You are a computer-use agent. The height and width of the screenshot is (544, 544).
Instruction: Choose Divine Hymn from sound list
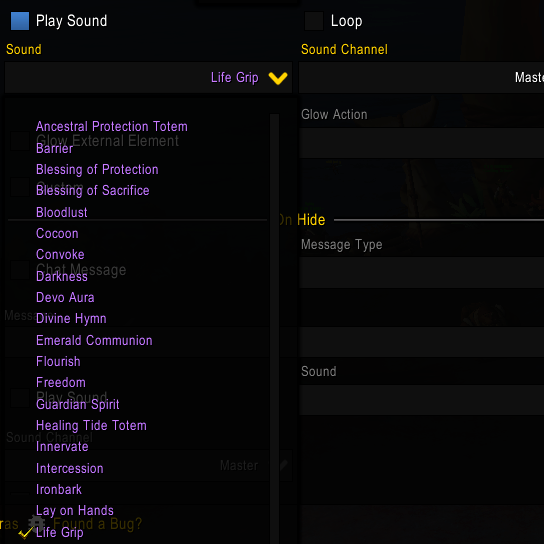(x=71, y=318)
